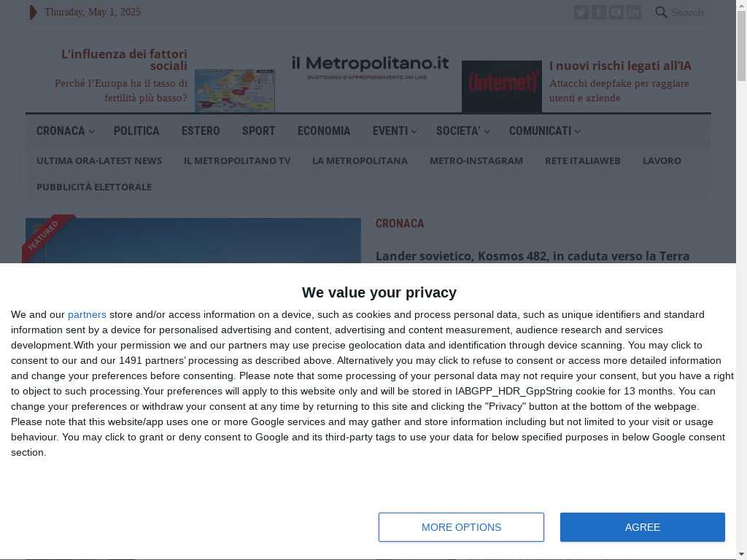
Task: Open the Europe fertility map thumbnail
Action: click(235, 90)
